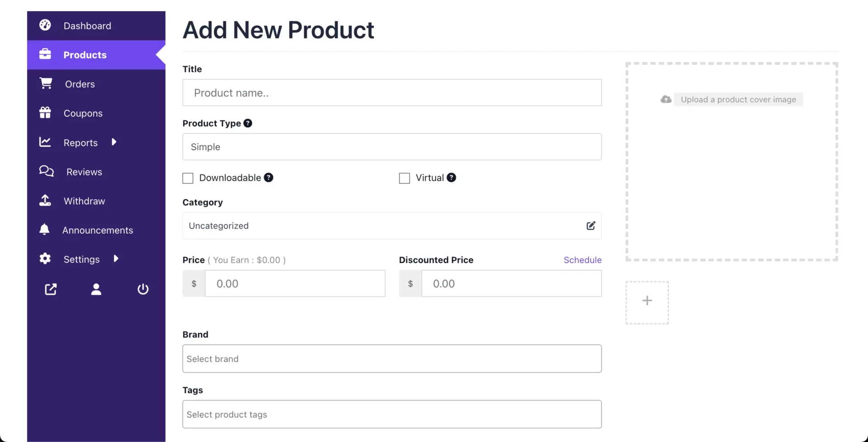Screen dimensions: 868x442
Task: Click the dollar sign beside Price field
Action: [x=194, y=283]
